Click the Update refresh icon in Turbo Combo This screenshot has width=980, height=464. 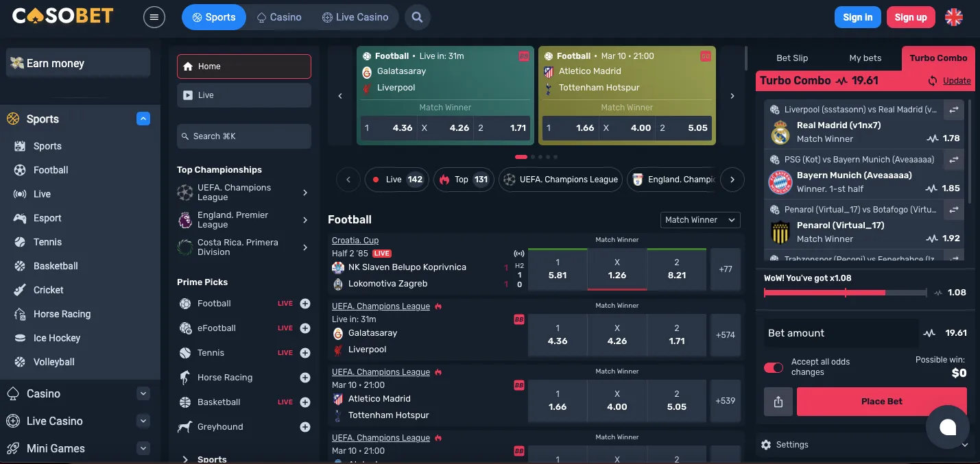pyautogui.click(x=933, y=81)
